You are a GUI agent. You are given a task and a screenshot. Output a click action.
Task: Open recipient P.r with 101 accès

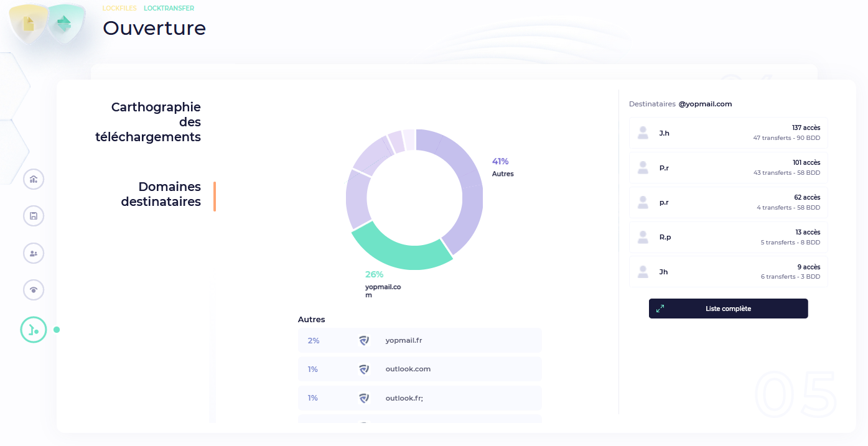(728, 168)
